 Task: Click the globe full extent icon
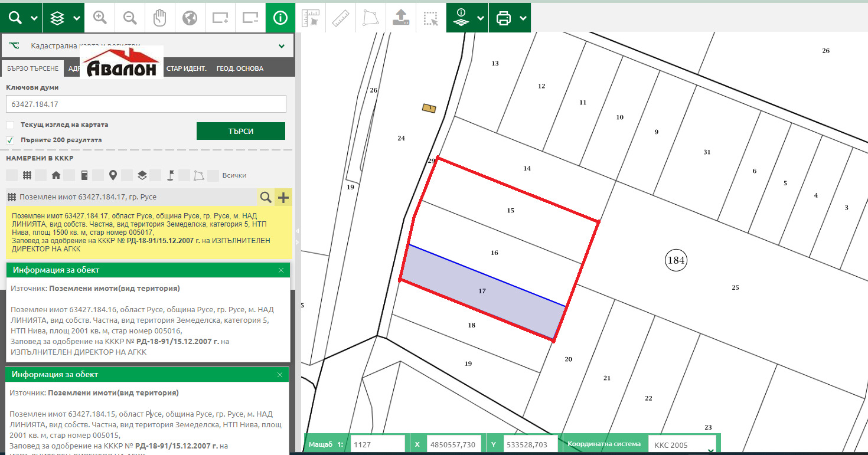point(190,18)
